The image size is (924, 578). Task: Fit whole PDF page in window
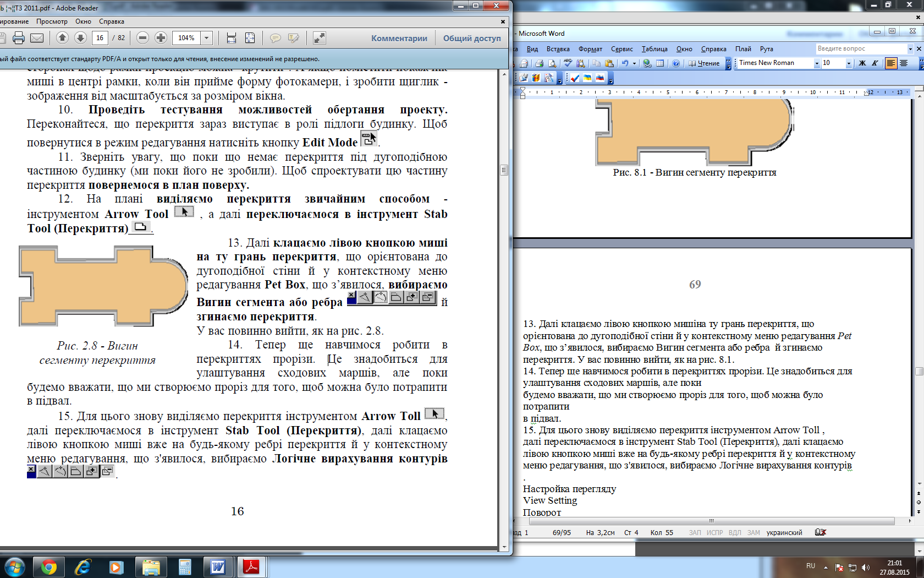pos(250,38)
